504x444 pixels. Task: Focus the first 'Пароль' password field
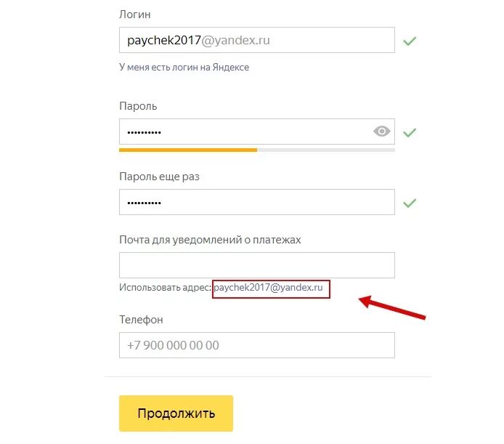(x=257, y=132)
